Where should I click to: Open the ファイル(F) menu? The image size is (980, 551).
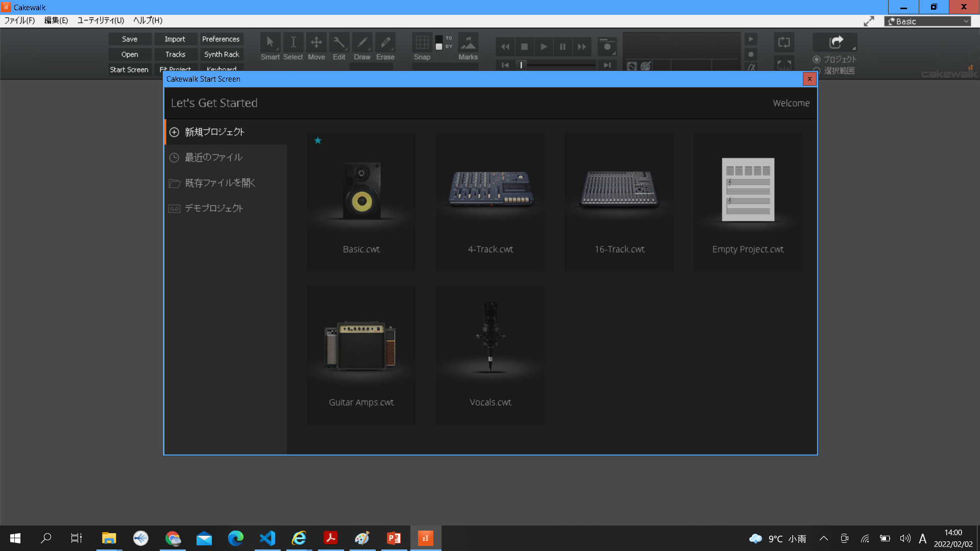coord(19,20)
